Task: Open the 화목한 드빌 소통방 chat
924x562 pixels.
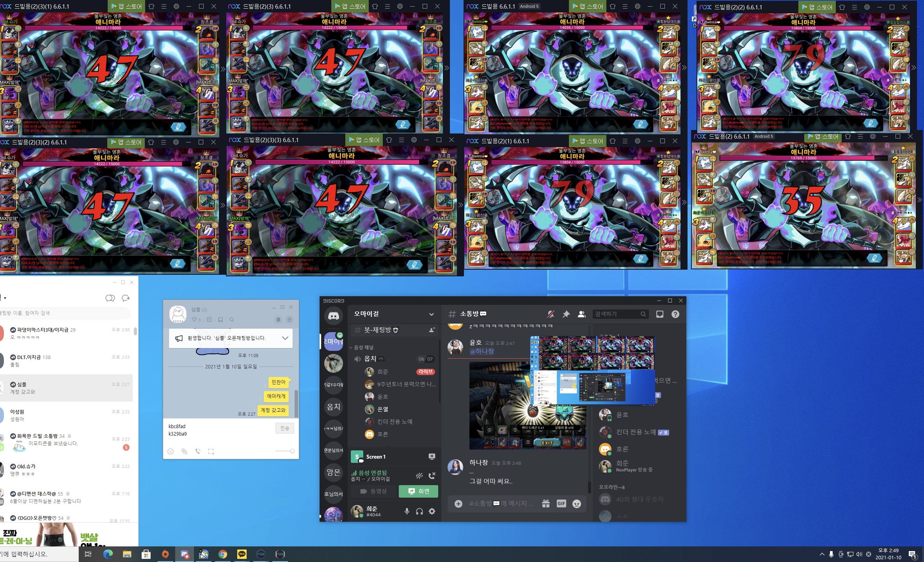Action: coord(37,436)
